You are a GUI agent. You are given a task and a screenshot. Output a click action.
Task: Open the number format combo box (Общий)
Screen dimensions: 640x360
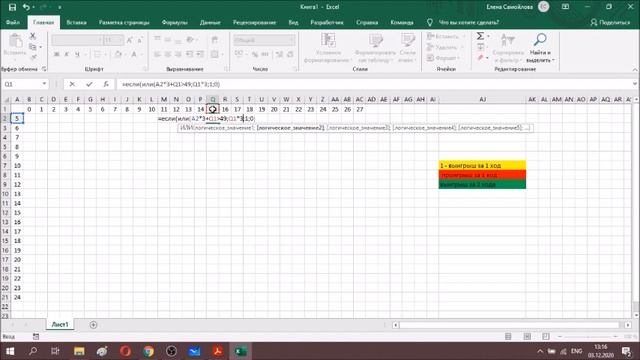[264, 40]
